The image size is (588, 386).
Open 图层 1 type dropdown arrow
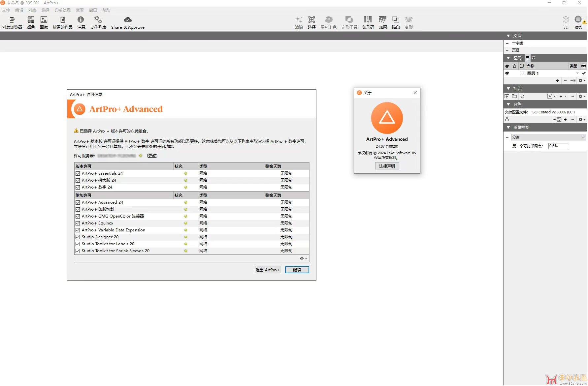577,73
